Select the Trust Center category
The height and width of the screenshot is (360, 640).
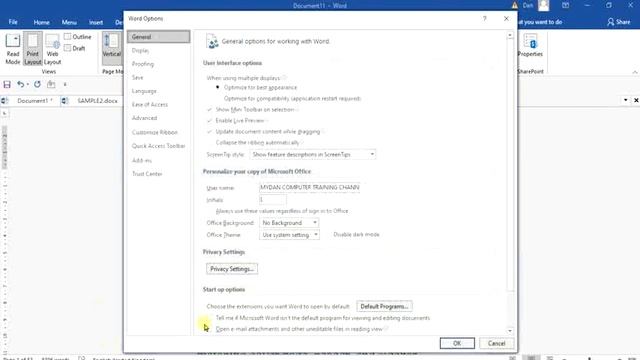click(158, 173)
